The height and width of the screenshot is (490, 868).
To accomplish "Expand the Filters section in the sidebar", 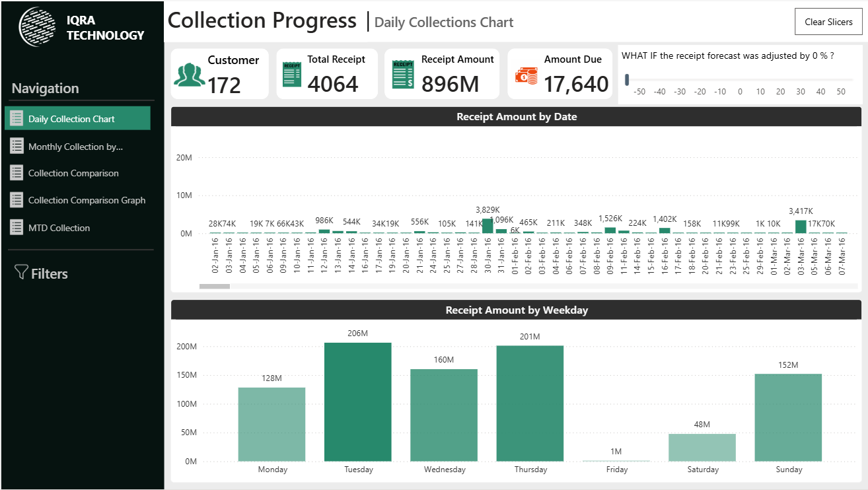I will click(49, 273).
